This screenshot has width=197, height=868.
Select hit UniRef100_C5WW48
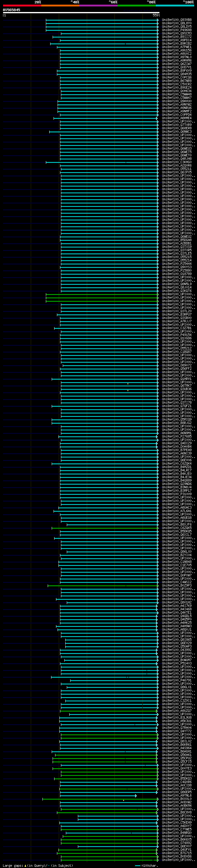click(176, 94)
